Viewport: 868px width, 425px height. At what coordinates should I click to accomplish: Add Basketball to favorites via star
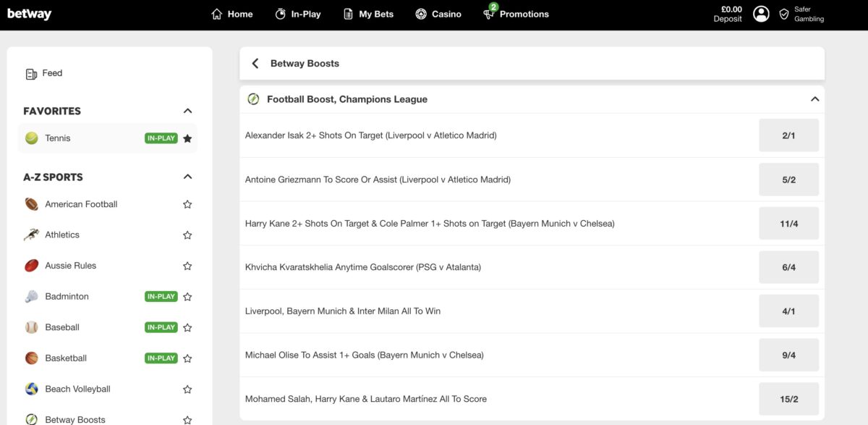pyautogui.click(x=187, y=358)
